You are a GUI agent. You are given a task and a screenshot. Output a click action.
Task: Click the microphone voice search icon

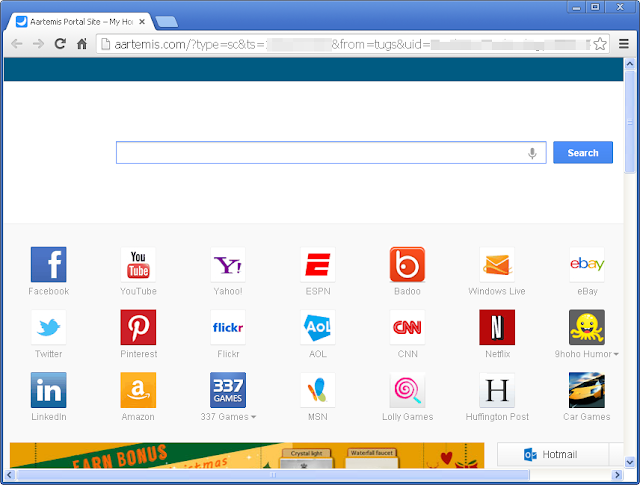click(532, 153)
